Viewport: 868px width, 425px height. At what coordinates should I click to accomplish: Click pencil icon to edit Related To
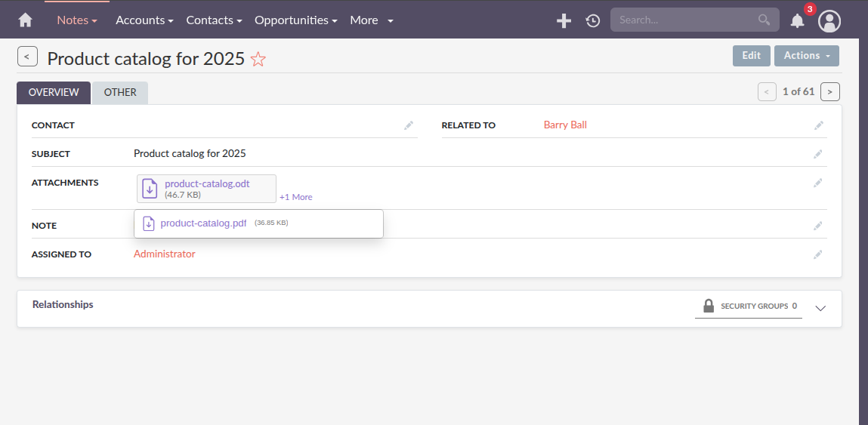(x=818, y=125)
